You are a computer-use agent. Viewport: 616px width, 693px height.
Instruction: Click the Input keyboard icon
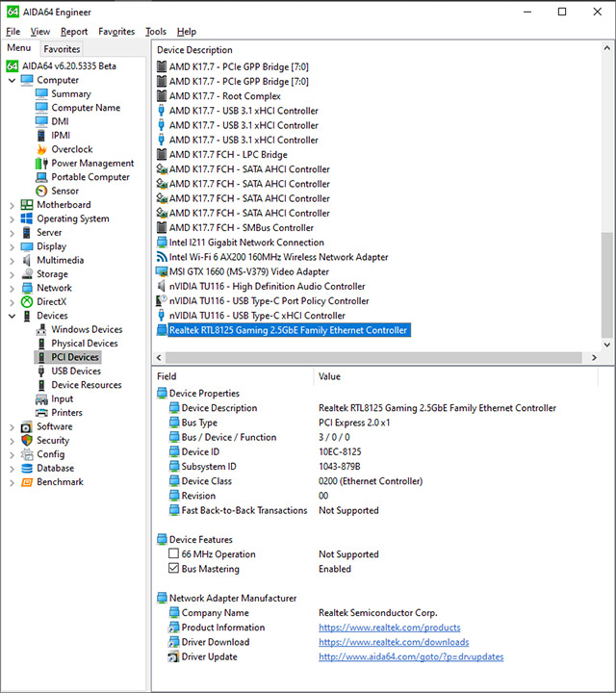point(41,398)
